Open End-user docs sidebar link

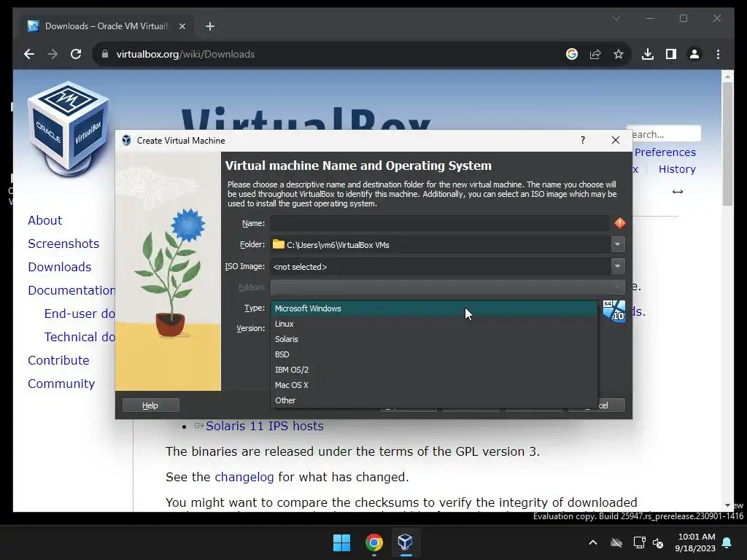coord(80,314)
